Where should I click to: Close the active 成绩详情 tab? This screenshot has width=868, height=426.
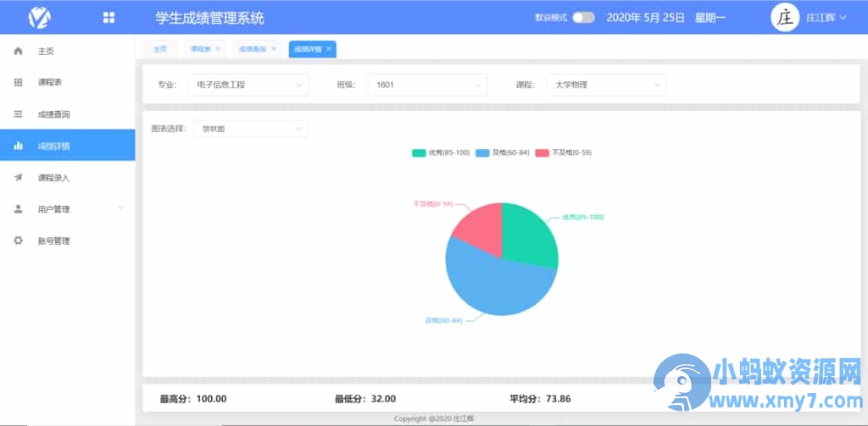point(328,48)
